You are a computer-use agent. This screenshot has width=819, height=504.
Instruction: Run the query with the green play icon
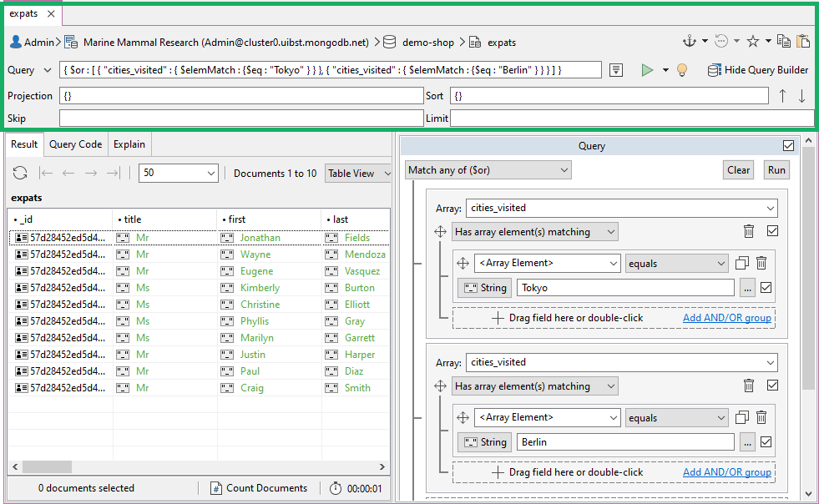(x=647, y=70)
